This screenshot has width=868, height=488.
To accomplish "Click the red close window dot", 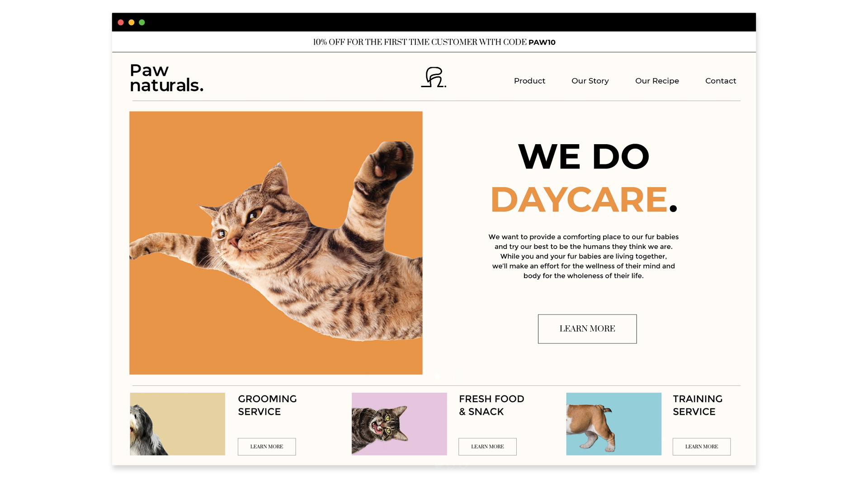I will pos(121,23).
